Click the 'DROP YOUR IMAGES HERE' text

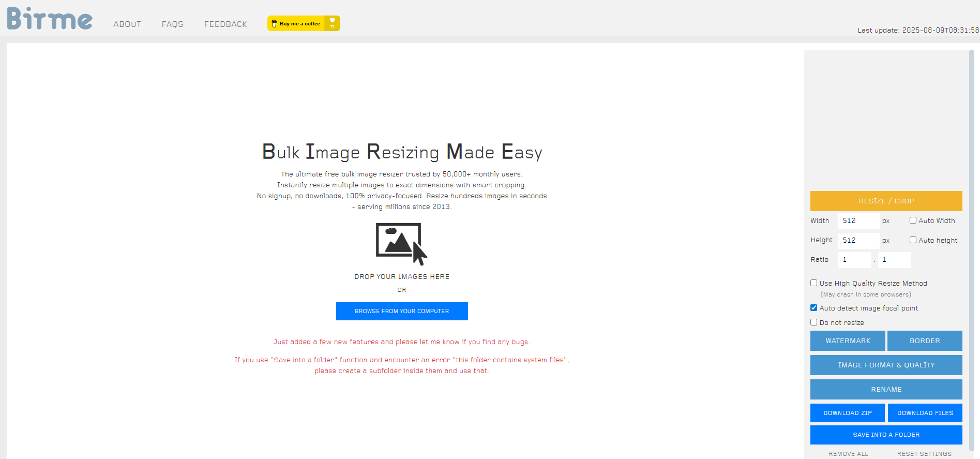[x=402, y=277]
